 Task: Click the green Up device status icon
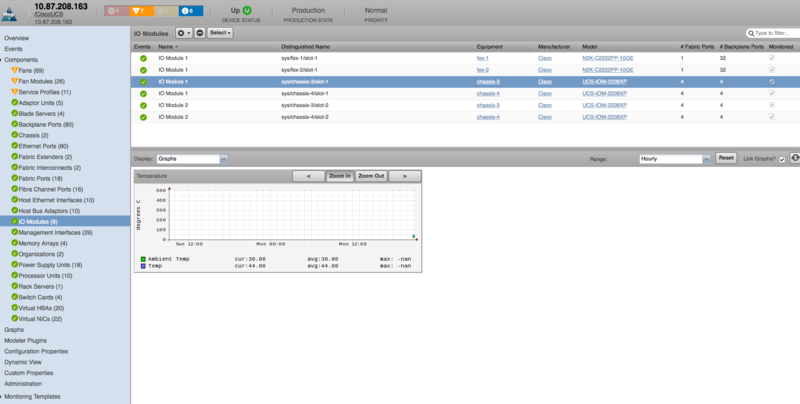tap(247, 10)
